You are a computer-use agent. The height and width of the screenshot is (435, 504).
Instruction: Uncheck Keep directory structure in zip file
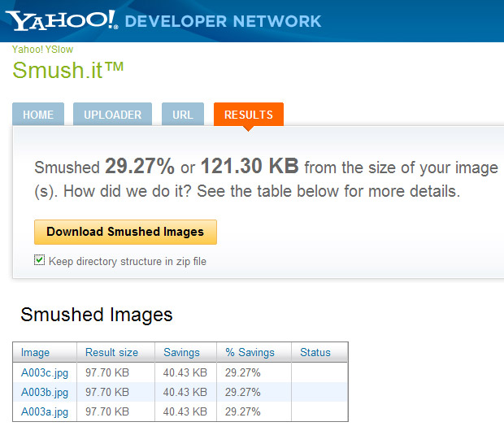pyautogui.click(x=39, y=259)
